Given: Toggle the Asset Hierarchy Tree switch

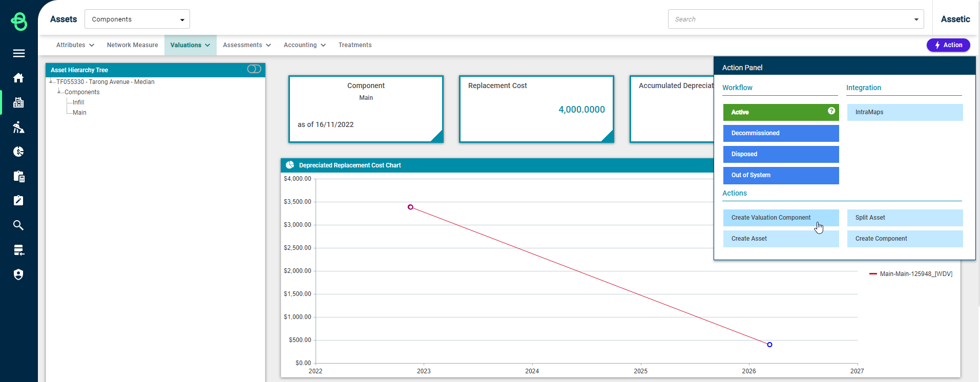Looking at the screenshot, I should click(254, 69).
